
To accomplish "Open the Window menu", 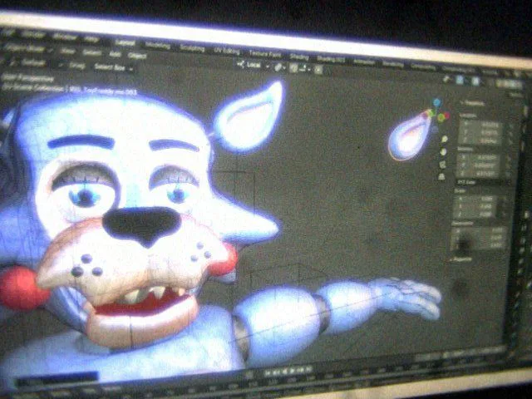I will tap(65, 37).
